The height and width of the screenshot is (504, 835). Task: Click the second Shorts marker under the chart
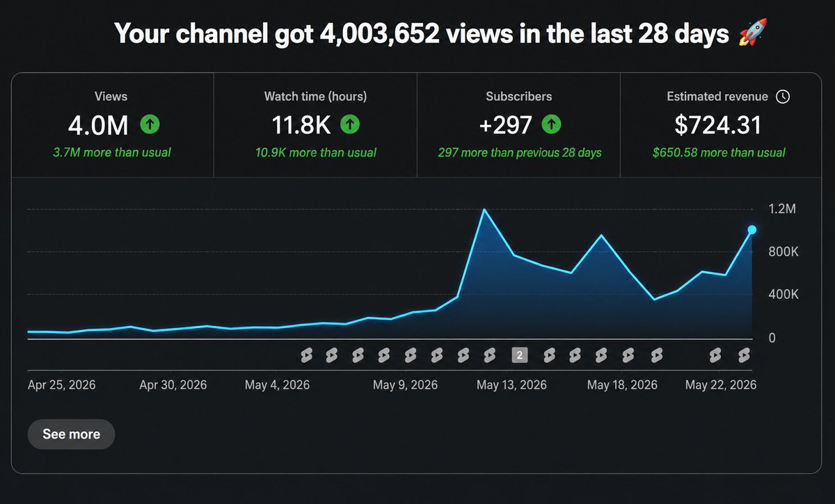331,355
